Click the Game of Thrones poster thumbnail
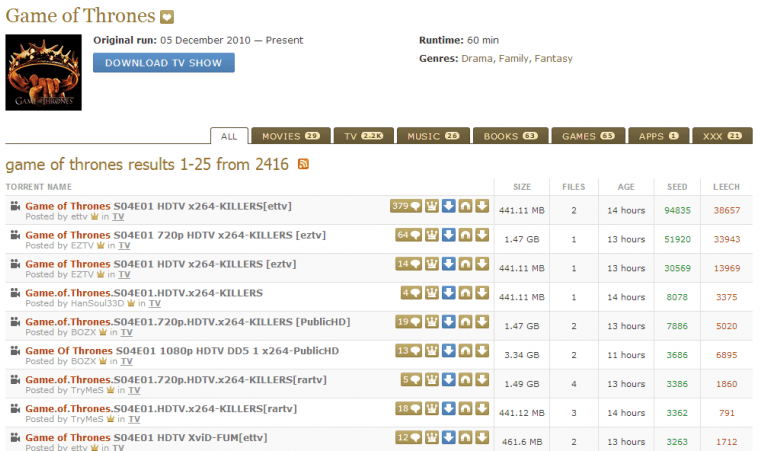Viewport: 761px width, 451px height. [x=43, y=73]
